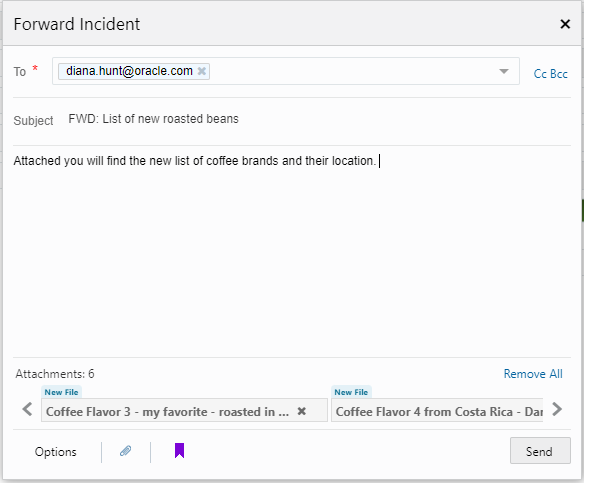599x483 pixels.
Task: Click the Attachments: 6 label
Action: coord(55,374)
